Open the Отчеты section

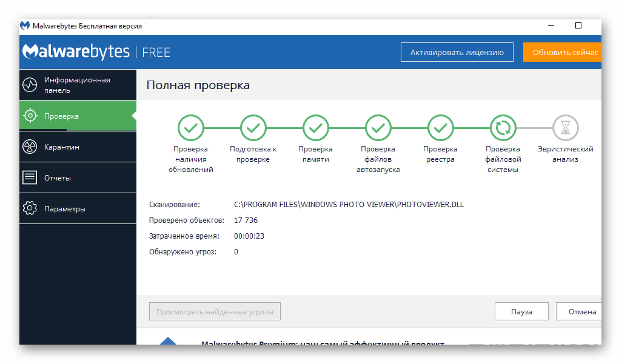coord(58,178)
